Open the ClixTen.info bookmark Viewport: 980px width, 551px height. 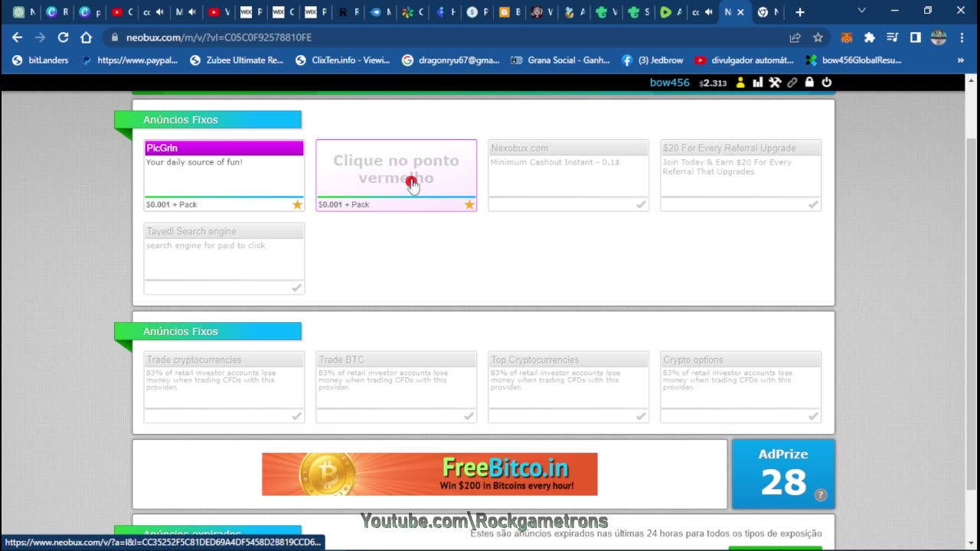tap(343, 60)
